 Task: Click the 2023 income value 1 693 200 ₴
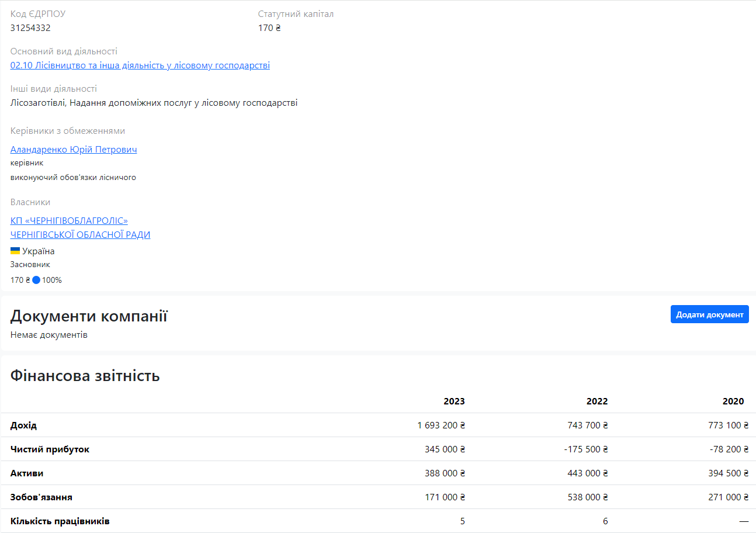click(x=441, y=425)
